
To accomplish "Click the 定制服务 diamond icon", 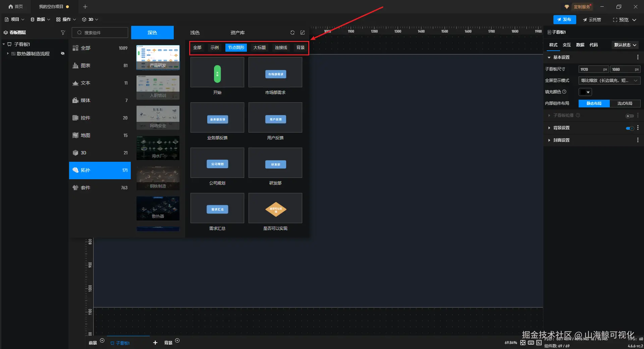I will click(x=567, y=7).
